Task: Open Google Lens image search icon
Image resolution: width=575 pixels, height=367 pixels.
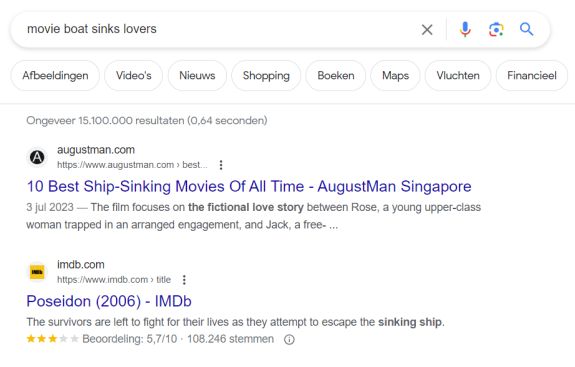Action: 496,29
